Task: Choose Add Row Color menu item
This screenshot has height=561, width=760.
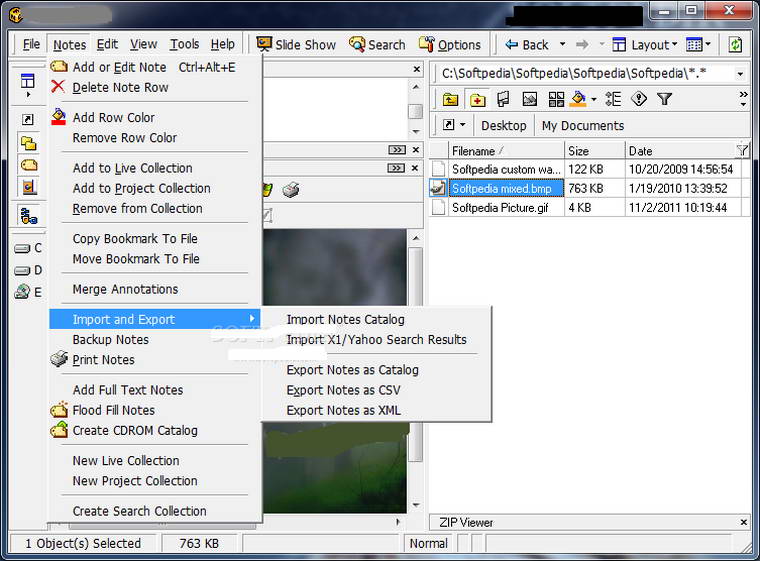Action: [x=155, y=117]
